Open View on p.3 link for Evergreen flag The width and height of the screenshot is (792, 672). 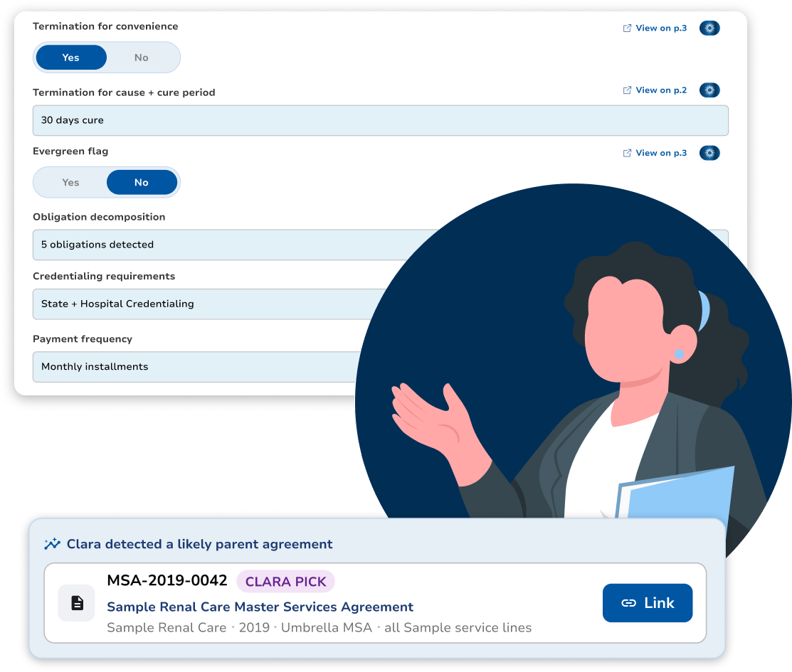655,153
